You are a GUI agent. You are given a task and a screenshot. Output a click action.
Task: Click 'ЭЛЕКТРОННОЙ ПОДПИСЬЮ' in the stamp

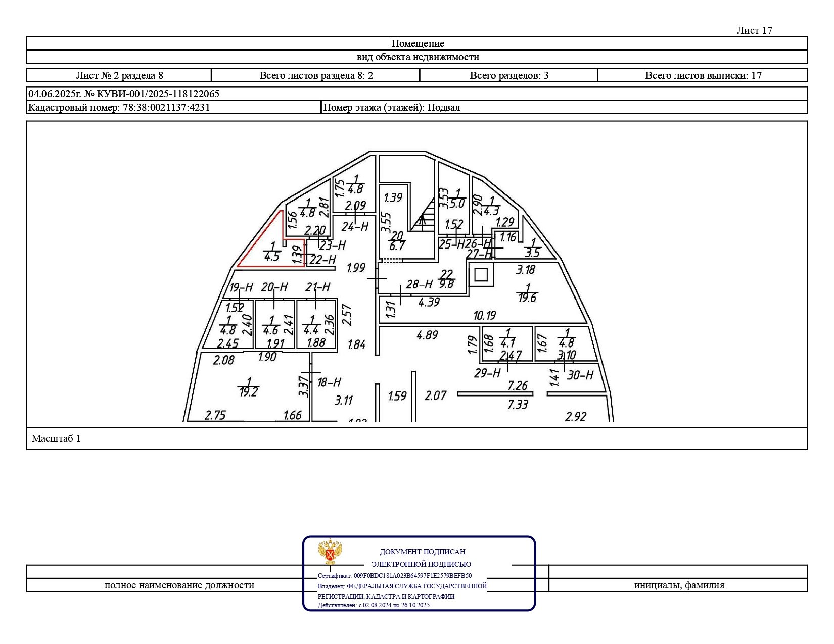[421, 564]
